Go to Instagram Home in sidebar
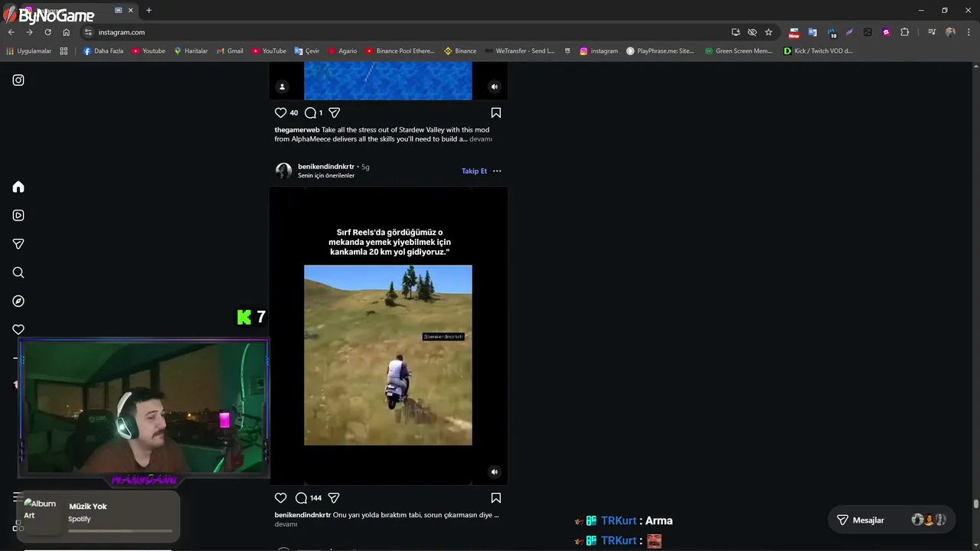980x551 pixels. tap(18, 187)
